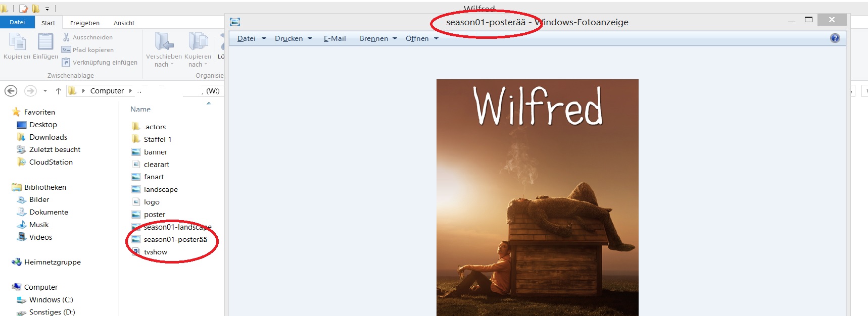Click the Einfügen clipboard icon
Viewport: 868px width, 316px height.
tap(45, 46)
